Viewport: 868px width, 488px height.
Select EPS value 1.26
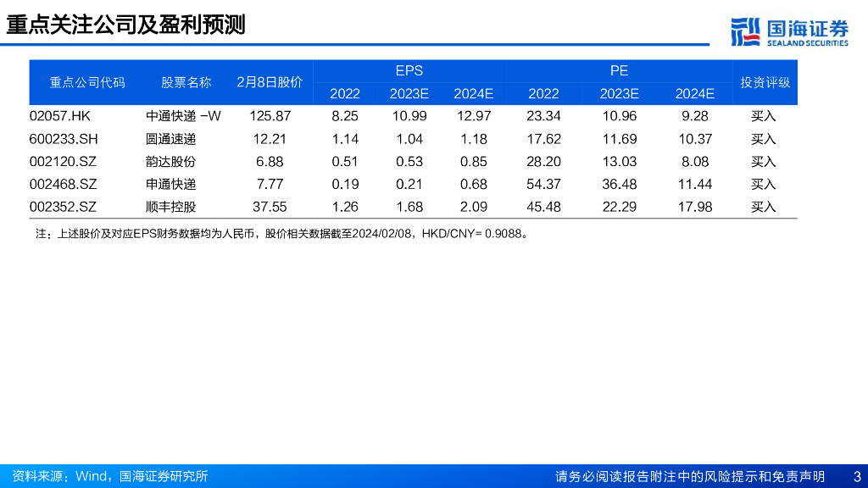tap(345, 207)
